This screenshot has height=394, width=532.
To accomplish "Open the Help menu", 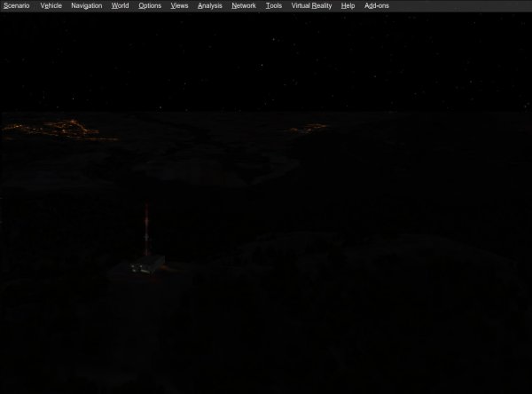I will click(348, 6).
